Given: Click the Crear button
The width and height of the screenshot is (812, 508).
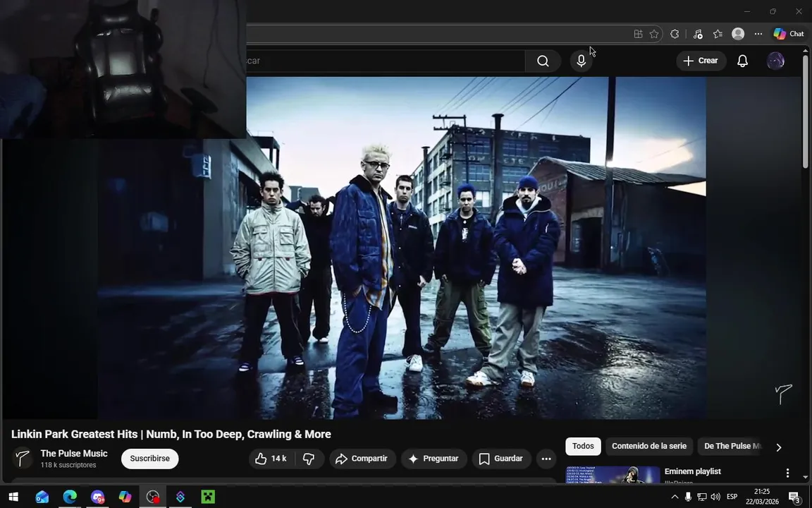Looking at the screenshot, I should coord(701,61).
